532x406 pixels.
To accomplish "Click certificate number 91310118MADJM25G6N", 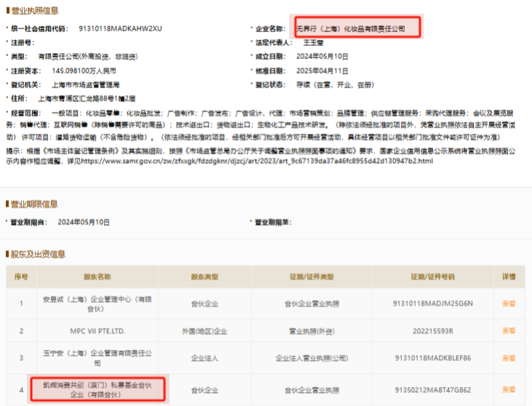I will pyautogui.click(x=433, y=304).
